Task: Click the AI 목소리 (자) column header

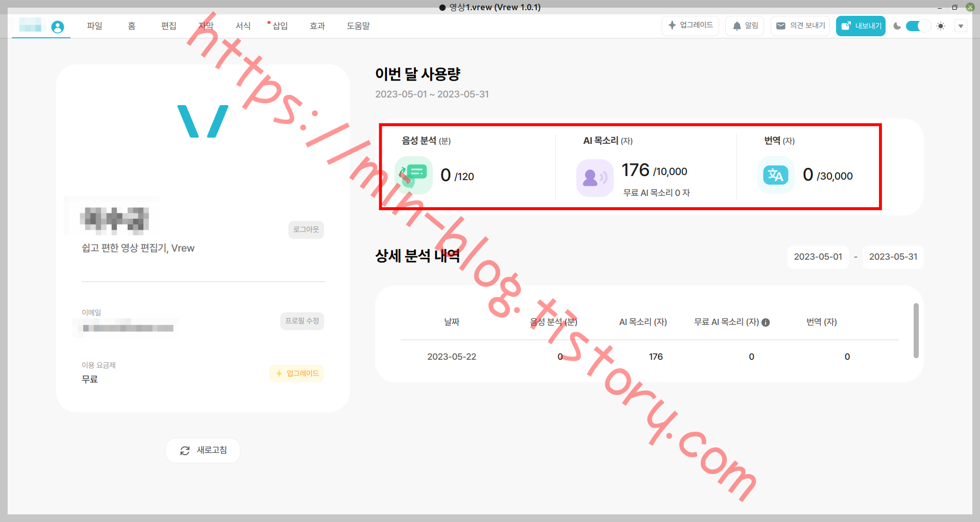Action: coord(643,322)
